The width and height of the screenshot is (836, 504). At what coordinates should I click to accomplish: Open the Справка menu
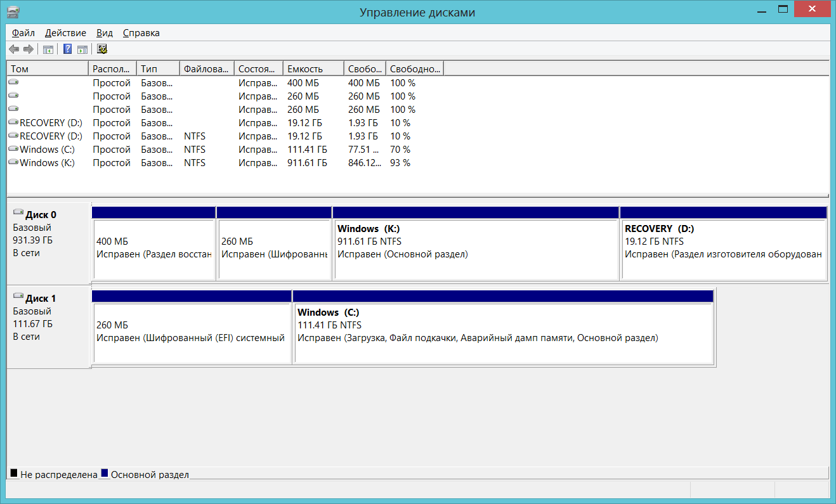click(141, 33)
